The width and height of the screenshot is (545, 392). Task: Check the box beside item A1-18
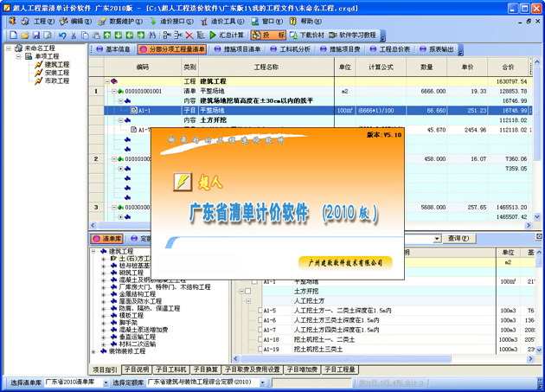260,339
